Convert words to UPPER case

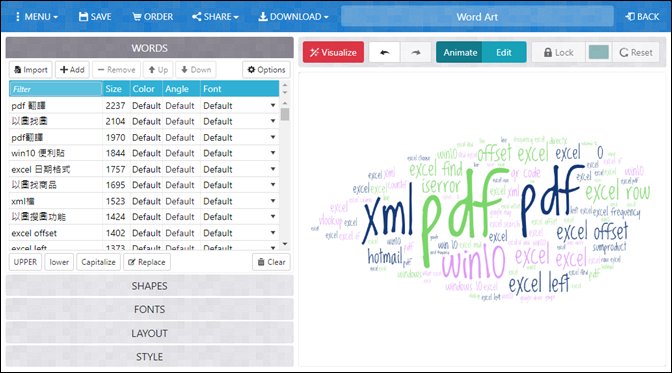pos(25,262)
